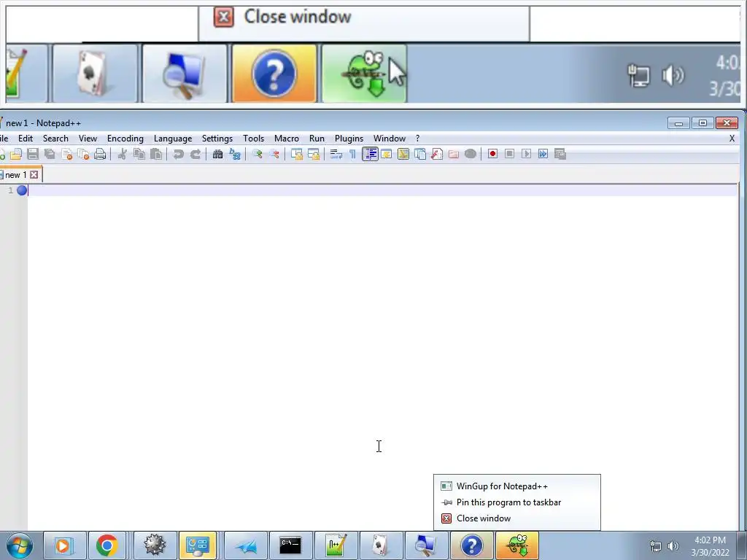Open Solitaire from the taskbar
The height and width of the screenshot is (560, 747).
pyautogui.click(x=380, y=545)
